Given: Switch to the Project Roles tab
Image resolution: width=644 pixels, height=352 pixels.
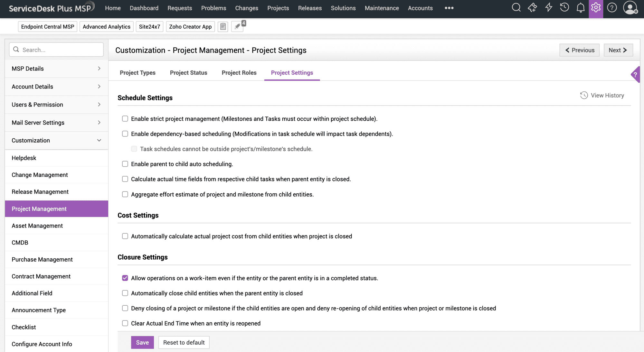Looking at the screenshot, I should point(239,73).
